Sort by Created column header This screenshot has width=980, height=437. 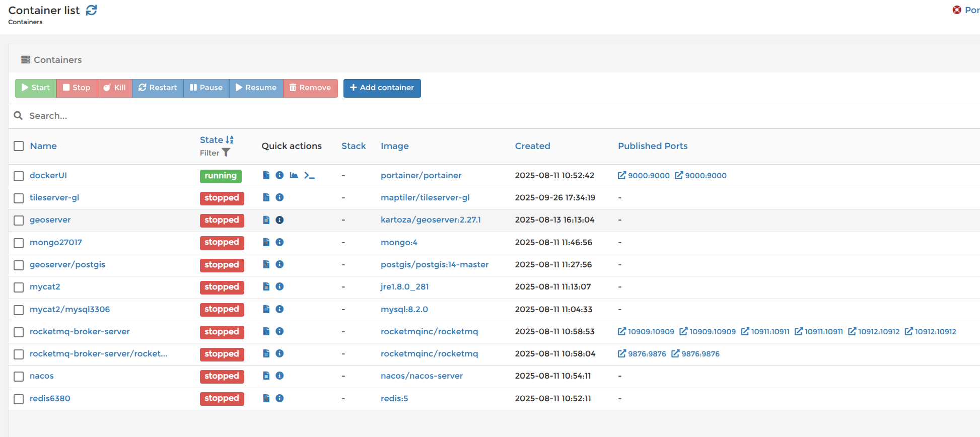click(x=532, y=146)
